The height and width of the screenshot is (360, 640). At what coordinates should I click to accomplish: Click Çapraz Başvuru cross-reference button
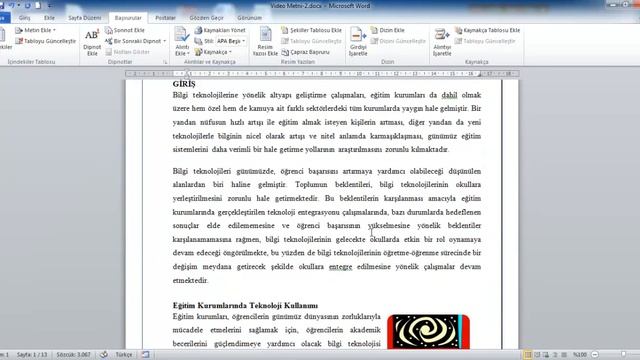(x=305, y=52)
